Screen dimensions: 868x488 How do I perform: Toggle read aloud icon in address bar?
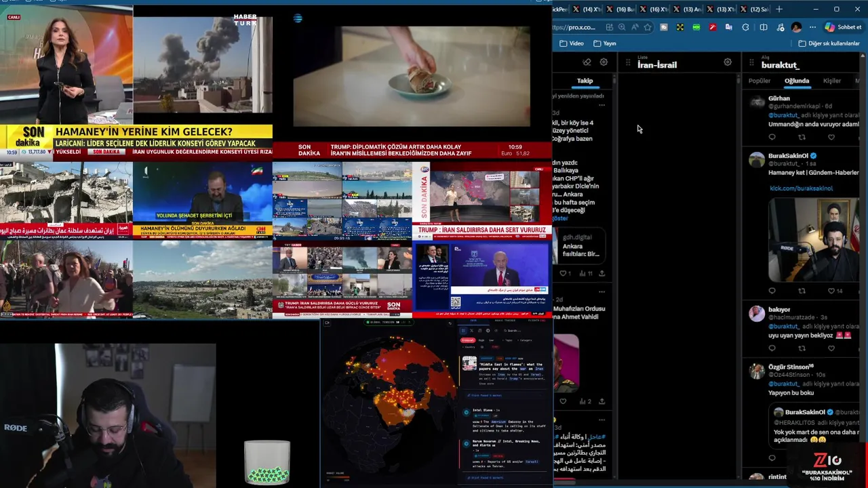635,27
